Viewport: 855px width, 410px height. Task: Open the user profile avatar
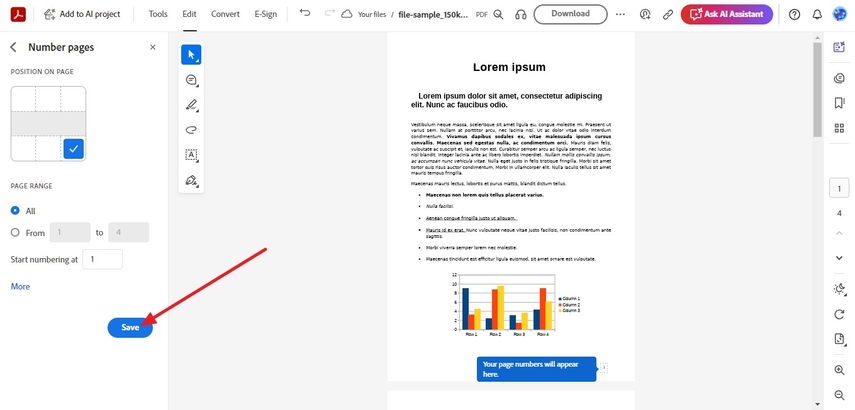[839, 14]
